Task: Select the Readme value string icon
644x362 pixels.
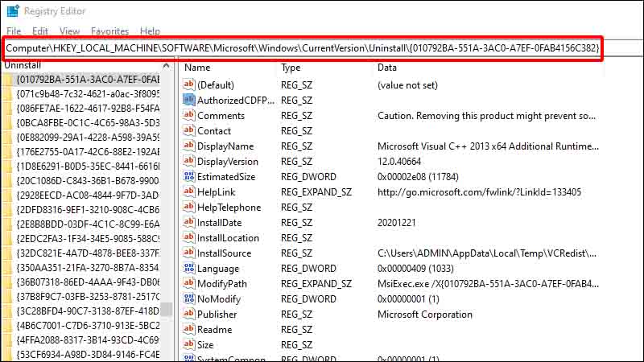Action: point(189,329)
